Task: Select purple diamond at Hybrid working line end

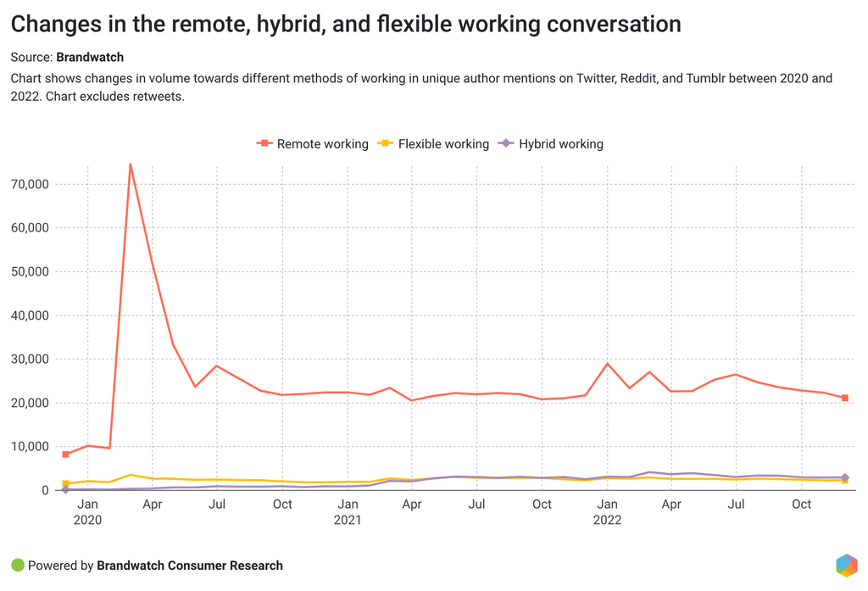Action: 844,477
